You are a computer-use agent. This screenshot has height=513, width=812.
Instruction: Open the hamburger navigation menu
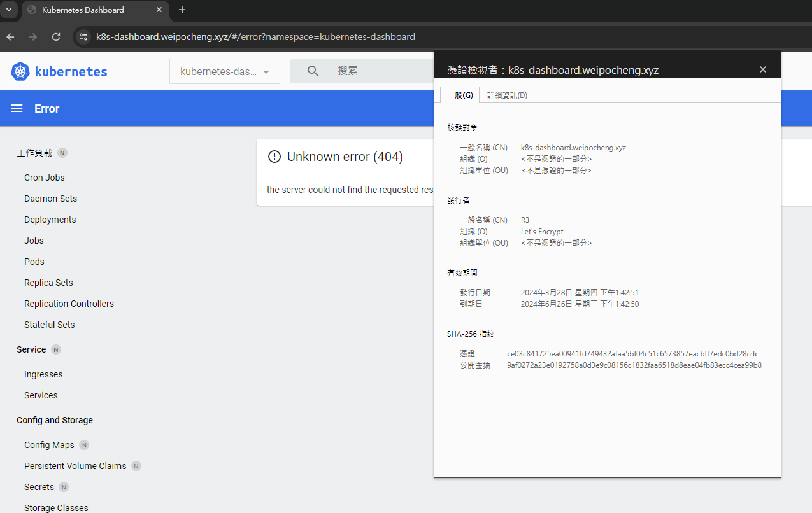pos(17,109)
